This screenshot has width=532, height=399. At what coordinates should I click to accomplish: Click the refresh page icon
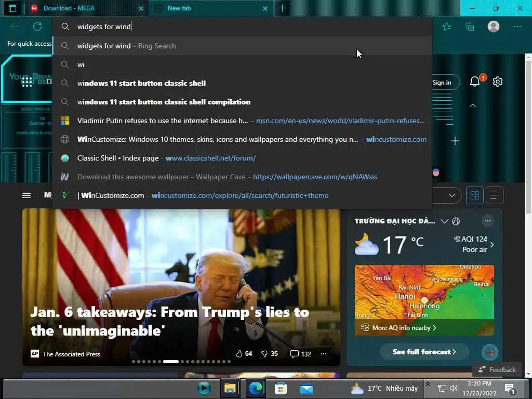(37, 26)
